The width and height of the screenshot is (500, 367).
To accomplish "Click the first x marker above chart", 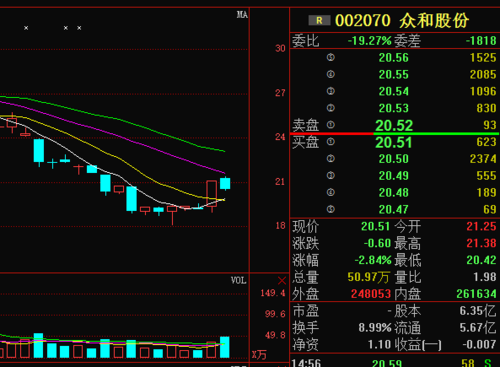I will 26,28.
